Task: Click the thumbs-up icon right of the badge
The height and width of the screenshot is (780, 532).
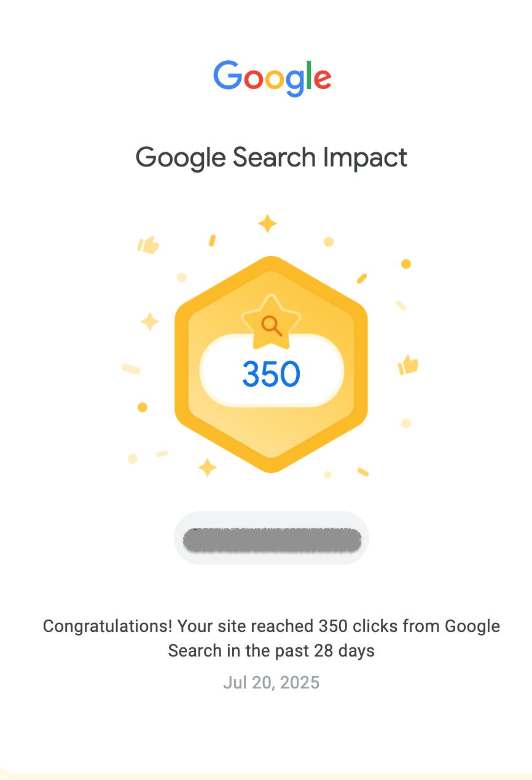Action: tap(408, 365)
